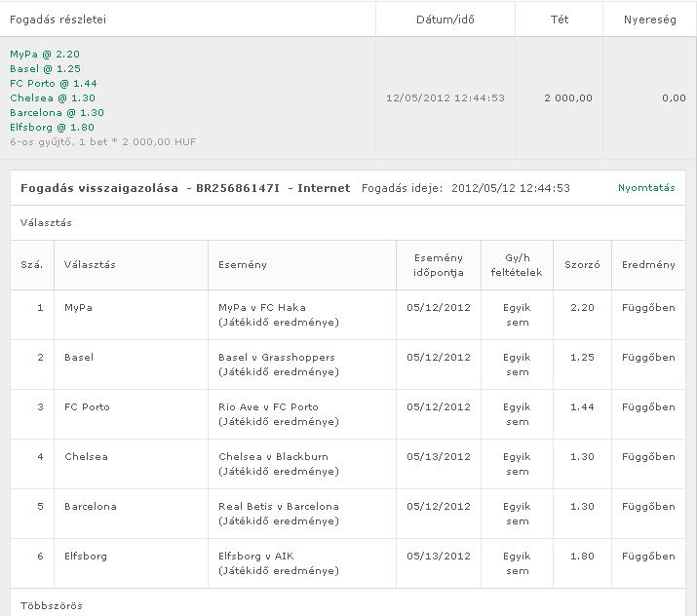Click the Elfsborg v AIK event cell

(x=255, y=557)
